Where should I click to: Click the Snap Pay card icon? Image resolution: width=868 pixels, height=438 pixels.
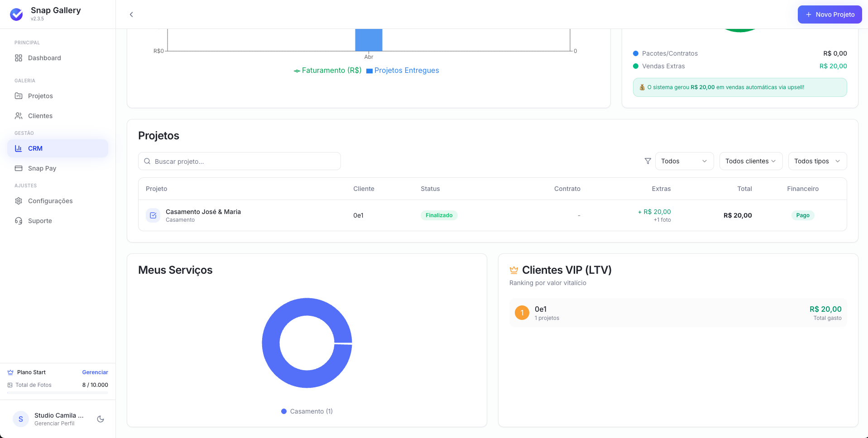[x=19, y=168]
